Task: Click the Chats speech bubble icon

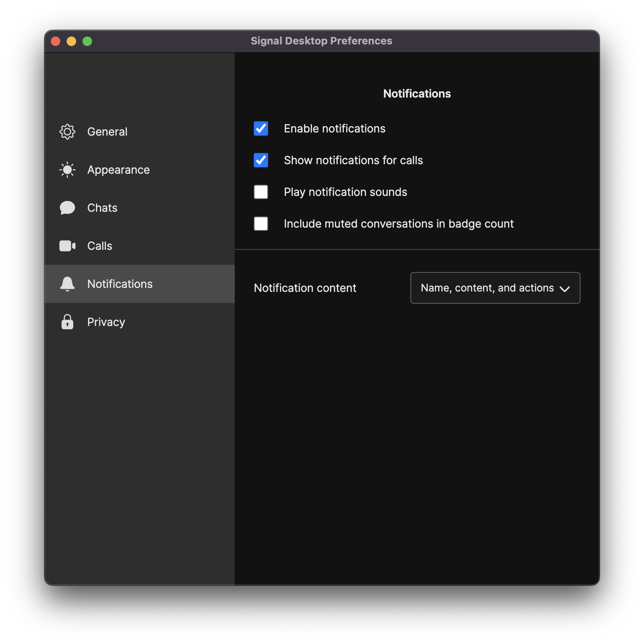Action: [x=67, y=207]
